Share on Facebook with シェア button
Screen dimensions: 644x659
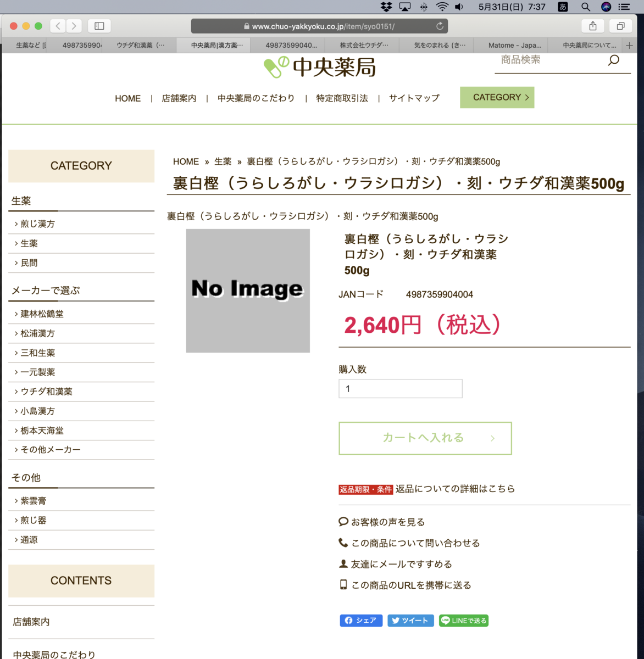(361, 621)
